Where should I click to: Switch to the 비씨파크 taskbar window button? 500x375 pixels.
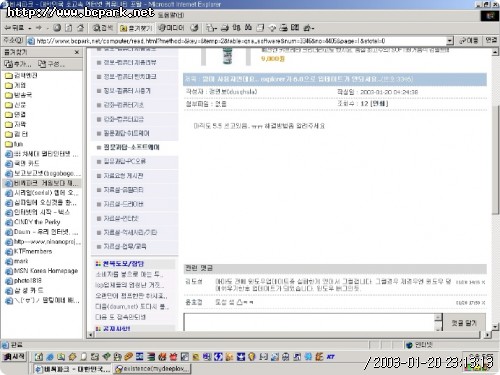(72, 369)
